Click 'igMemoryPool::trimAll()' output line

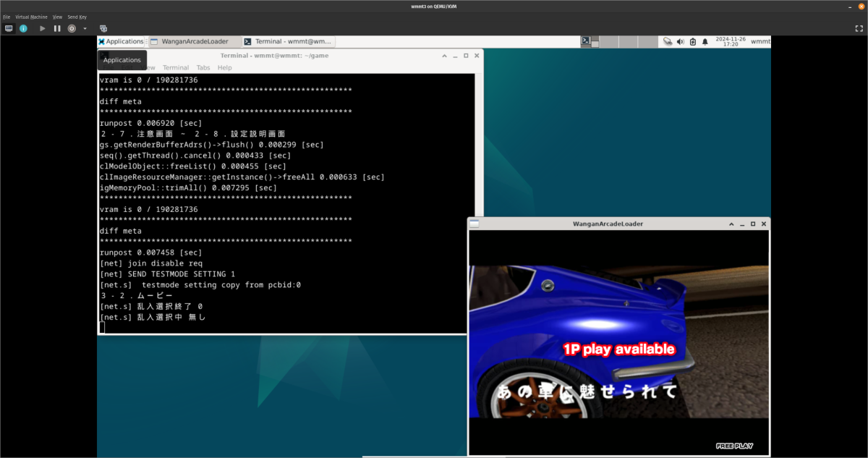[x=188, y=188]
